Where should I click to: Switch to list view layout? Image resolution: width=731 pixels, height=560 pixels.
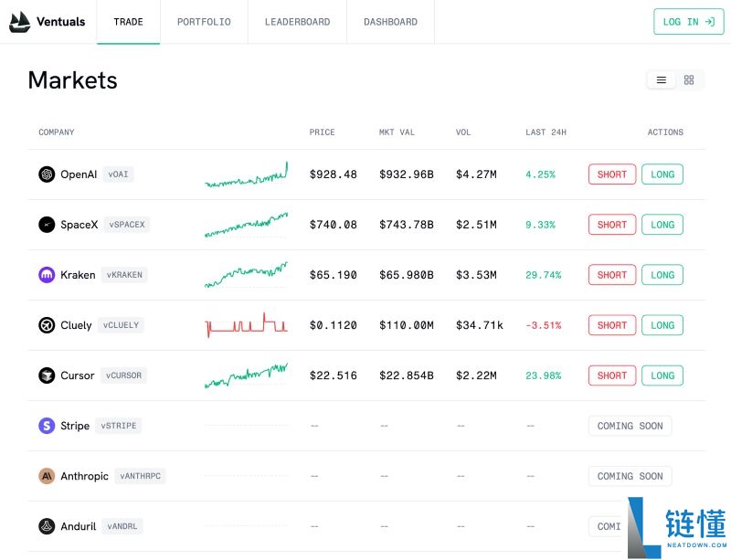662,80
